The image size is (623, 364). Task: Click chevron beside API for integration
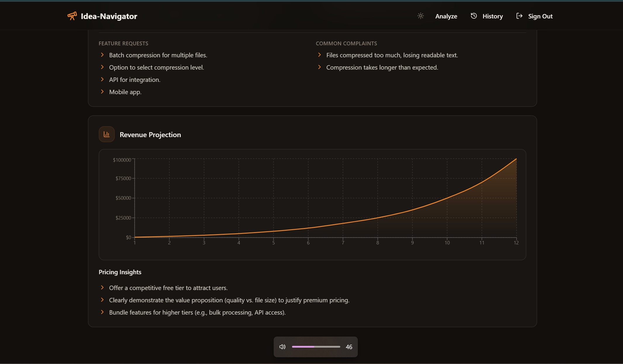tap(102, 79)
